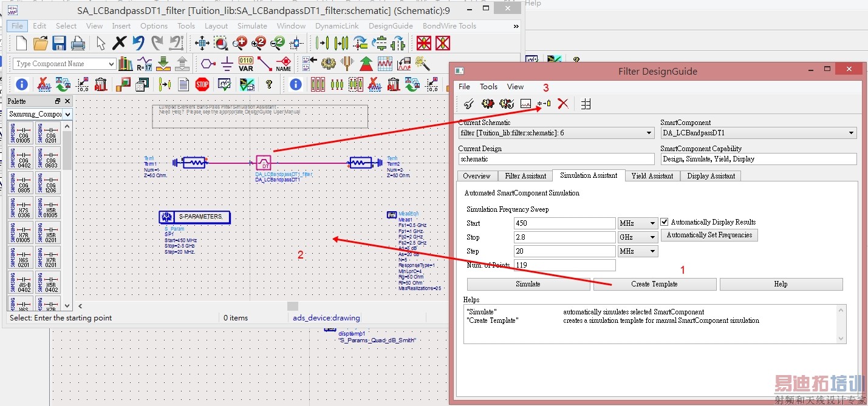
Task: Select the zoom-to-area magnifier tool
Action: click(x=220, y=43)
